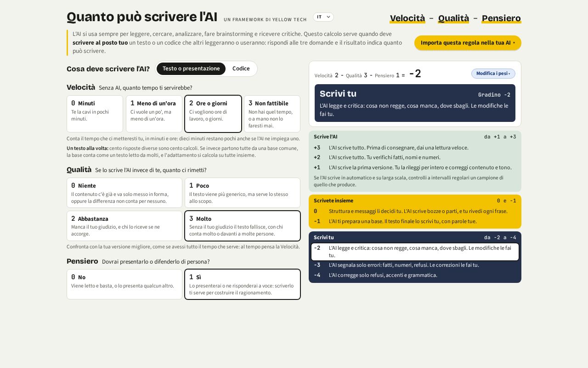Click the +1 row 'L'AI scrive la prima versione'
The image size is (588, 368).
point(415,167)
